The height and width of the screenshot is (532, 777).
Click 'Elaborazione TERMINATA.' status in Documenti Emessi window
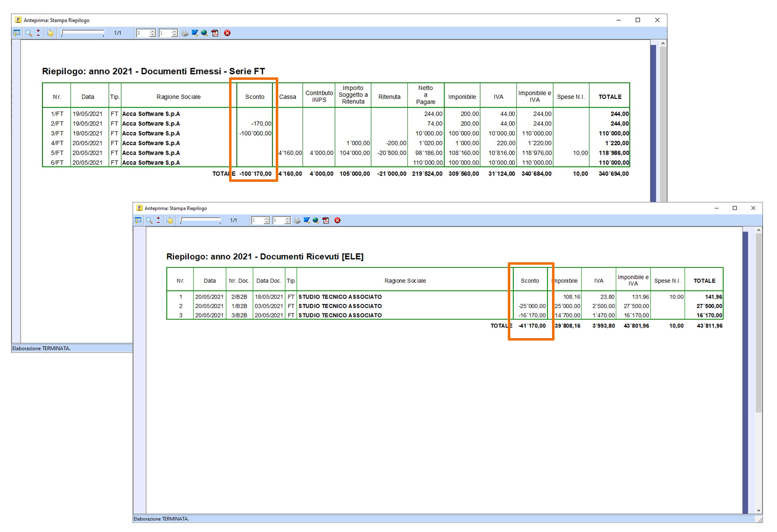point(42,348)
